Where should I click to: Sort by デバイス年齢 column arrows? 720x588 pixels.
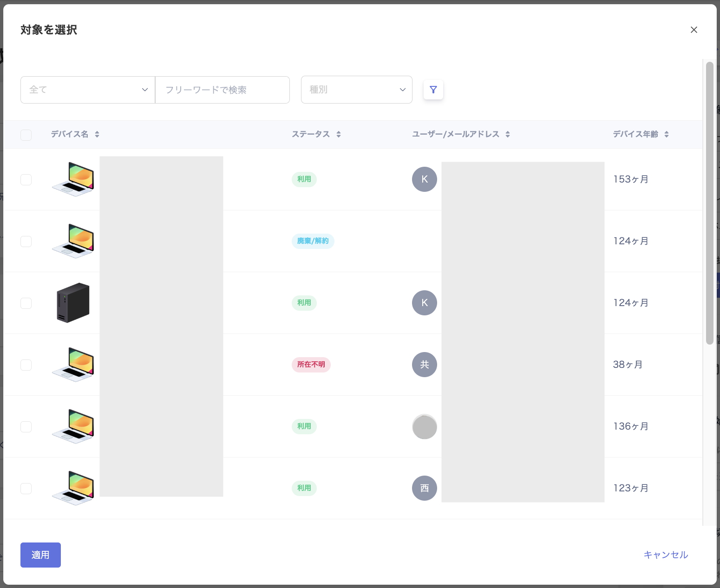pyautogui.click(x=667, y=134)
